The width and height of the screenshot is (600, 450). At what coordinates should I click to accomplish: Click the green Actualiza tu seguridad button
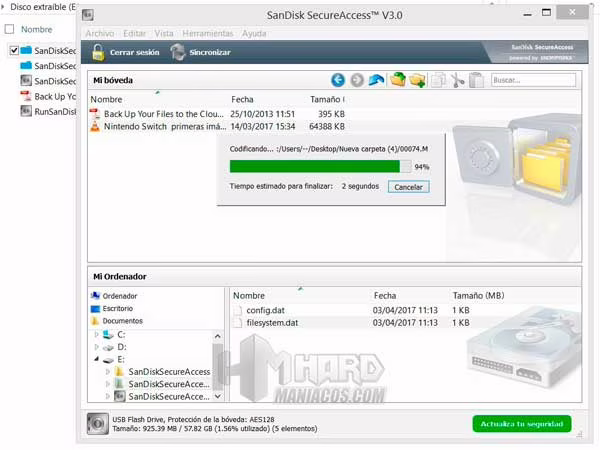click(522, 424)
